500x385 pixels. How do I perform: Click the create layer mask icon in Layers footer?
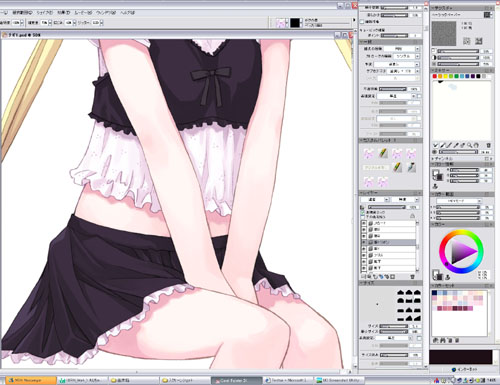[393, 277]
